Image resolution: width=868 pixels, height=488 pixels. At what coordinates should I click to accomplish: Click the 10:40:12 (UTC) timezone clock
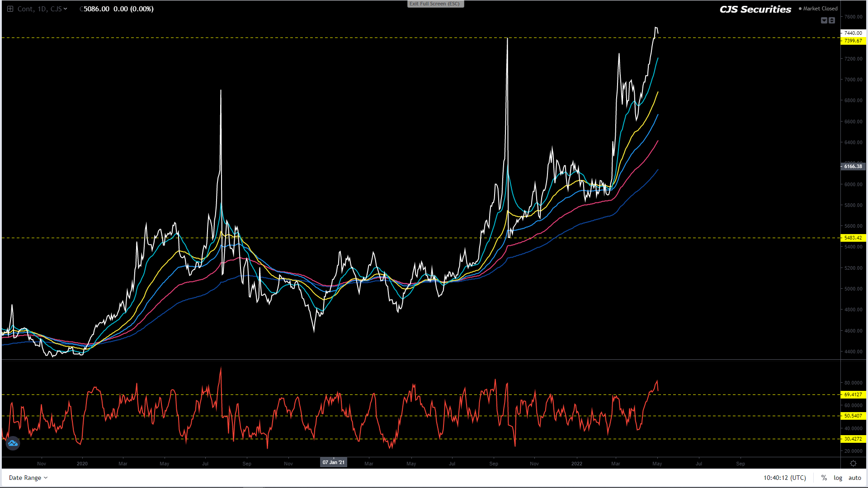(x=784, y=478)
